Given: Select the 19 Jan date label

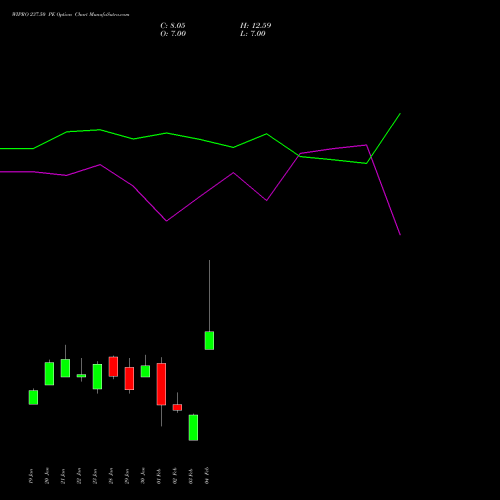Looking at the screenshot, I should [31, 476].
